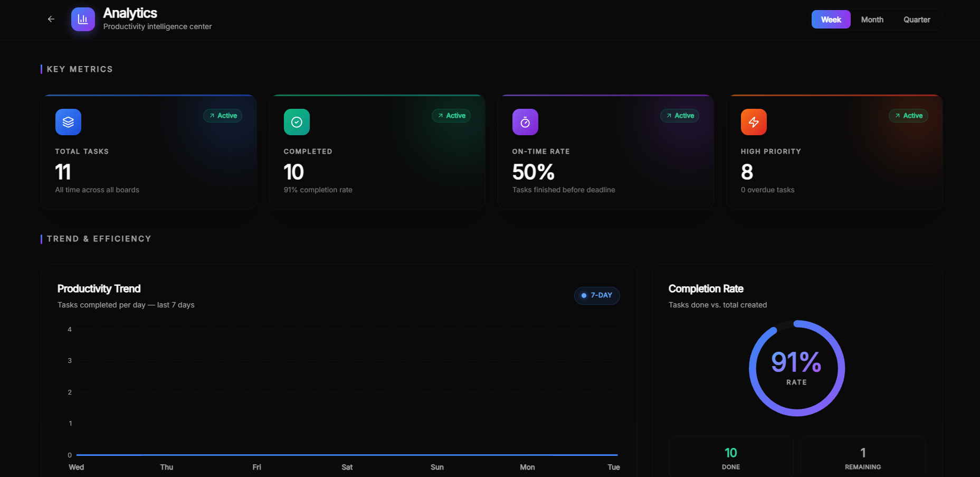
Task: Click the Fri label on chart axis
Action: (x=256, y=467)
